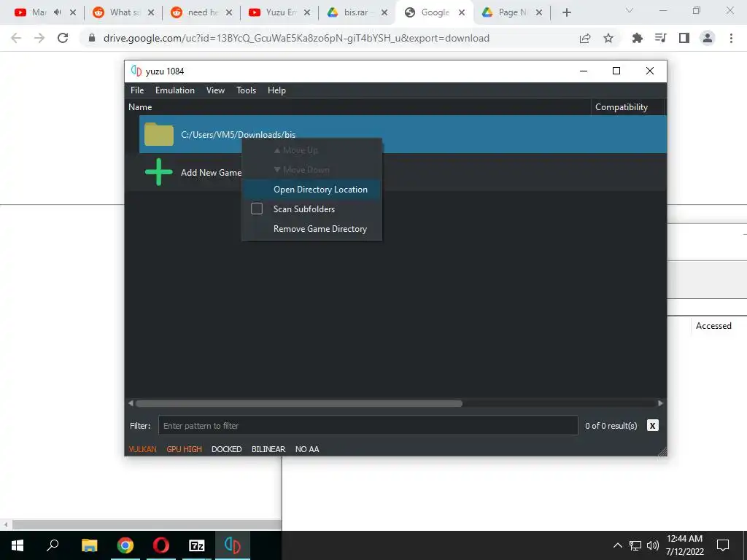Viewport: 747px width, 560px height.
Task: Click Chrome back navigation arrow
Action: 16,38
